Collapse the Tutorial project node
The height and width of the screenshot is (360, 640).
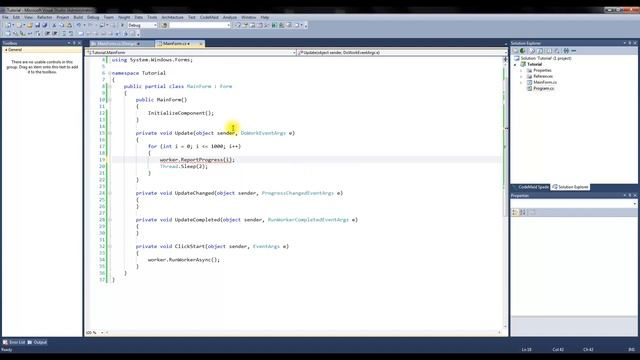[515, 64]
